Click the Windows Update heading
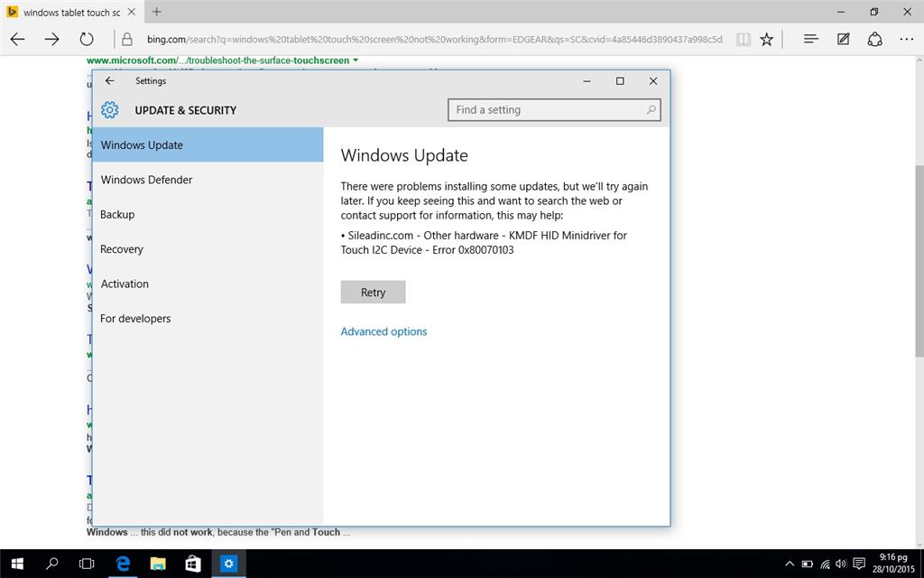 point(404,155)
